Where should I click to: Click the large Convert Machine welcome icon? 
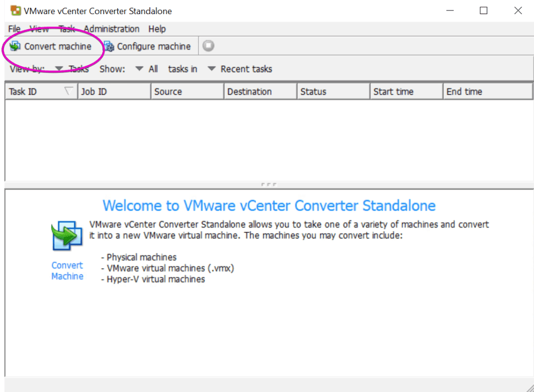click(x=67, y=236)
